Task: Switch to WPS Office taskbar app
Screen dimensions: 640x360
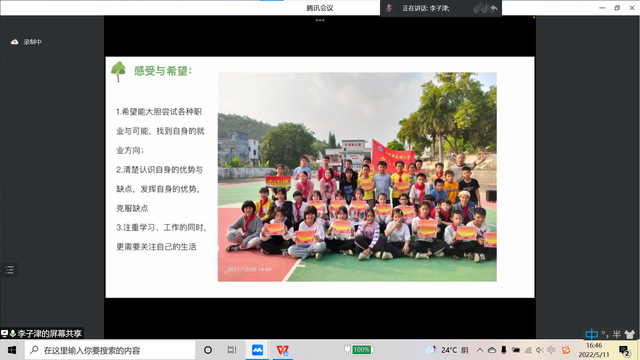Action: [x=282, y=350]
